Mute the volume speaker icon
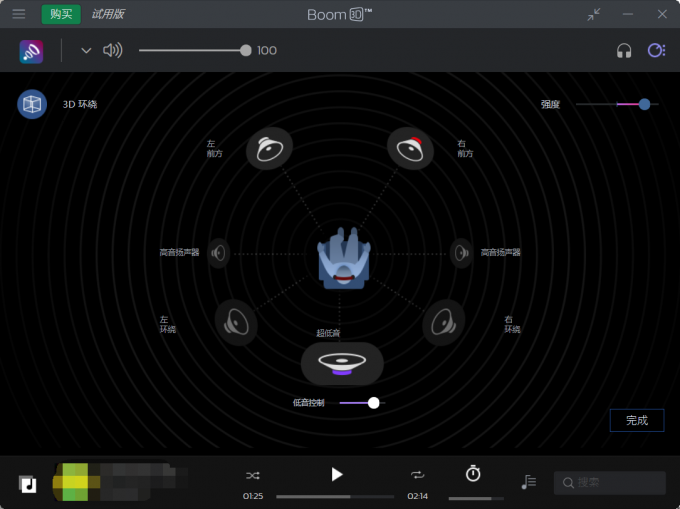This screenshot has height=509, width=680. 113,51
